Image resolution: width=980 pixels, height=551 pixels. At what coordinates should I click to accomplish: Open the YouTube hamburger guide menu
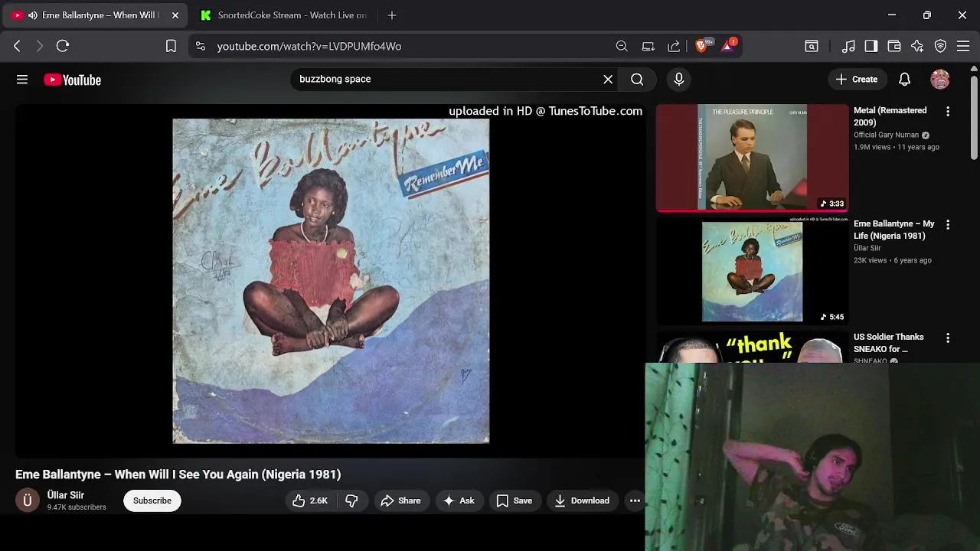(x=22, y=80)
